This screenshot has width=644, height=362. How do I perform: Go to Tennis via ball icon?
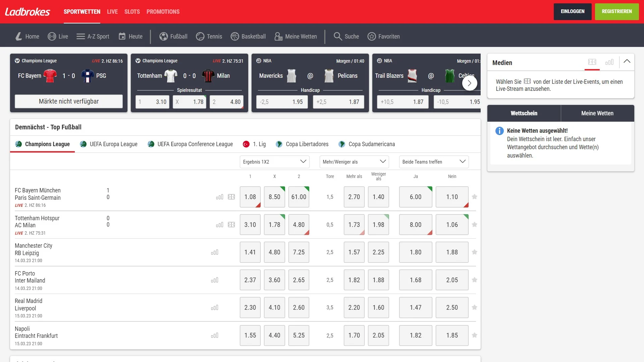click(x=200, y=36)
